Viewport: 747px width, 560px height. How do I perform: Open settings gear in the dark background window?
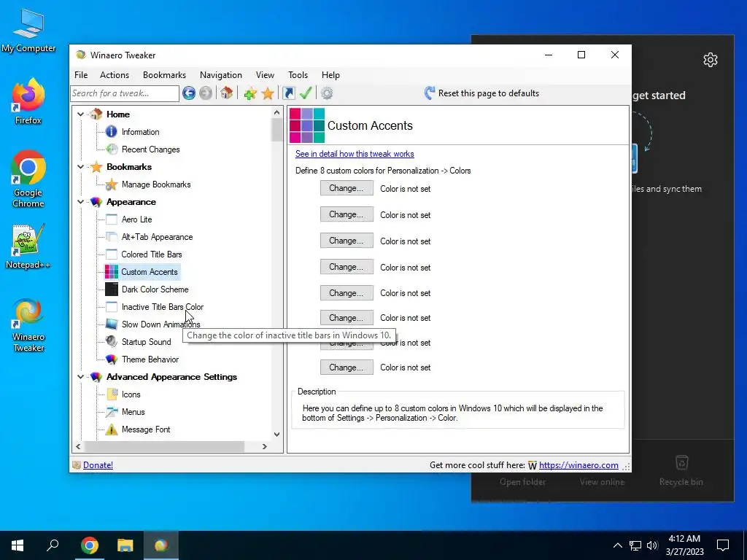711,60
